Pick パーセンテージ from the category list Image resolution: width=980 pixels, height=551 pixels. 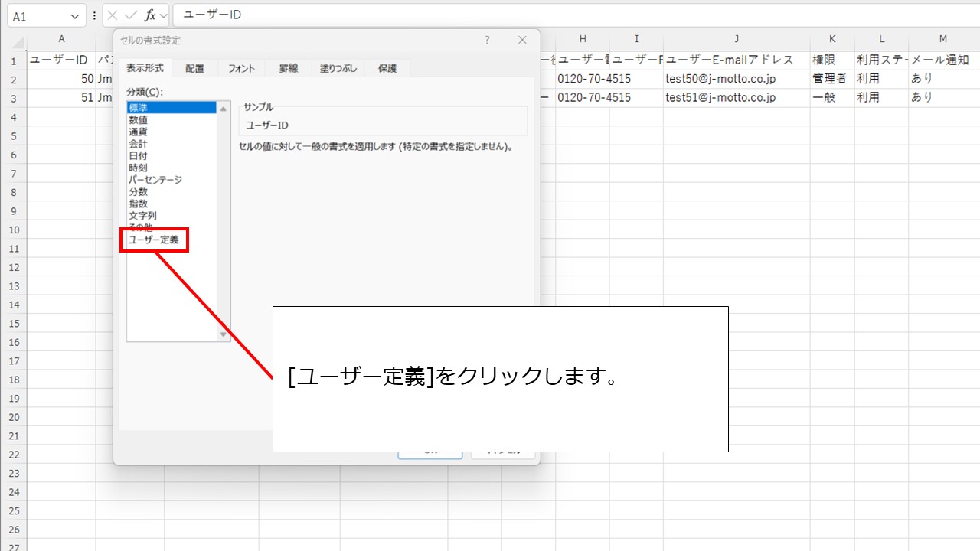tap(155, 180)
